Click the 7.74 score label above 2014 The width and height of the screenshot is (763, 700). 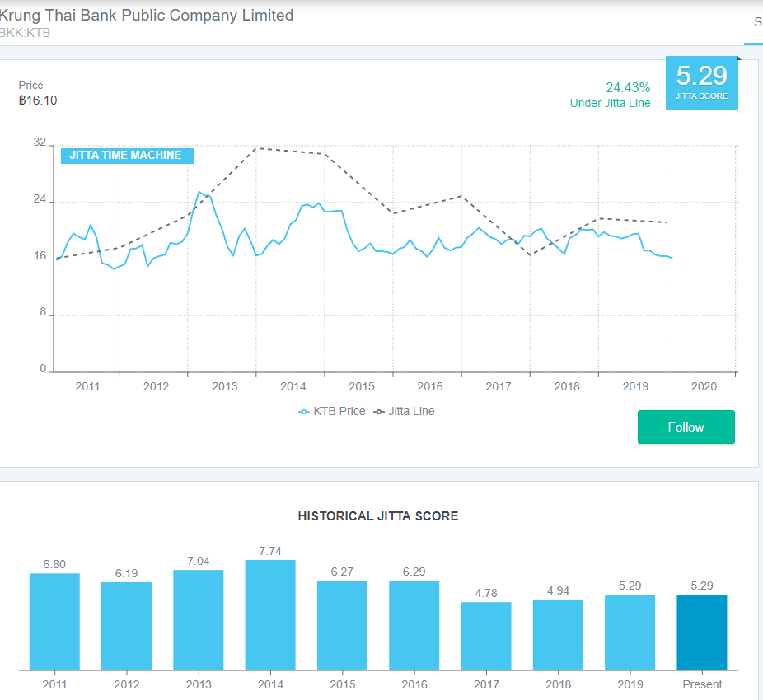(x=270, y=551)
